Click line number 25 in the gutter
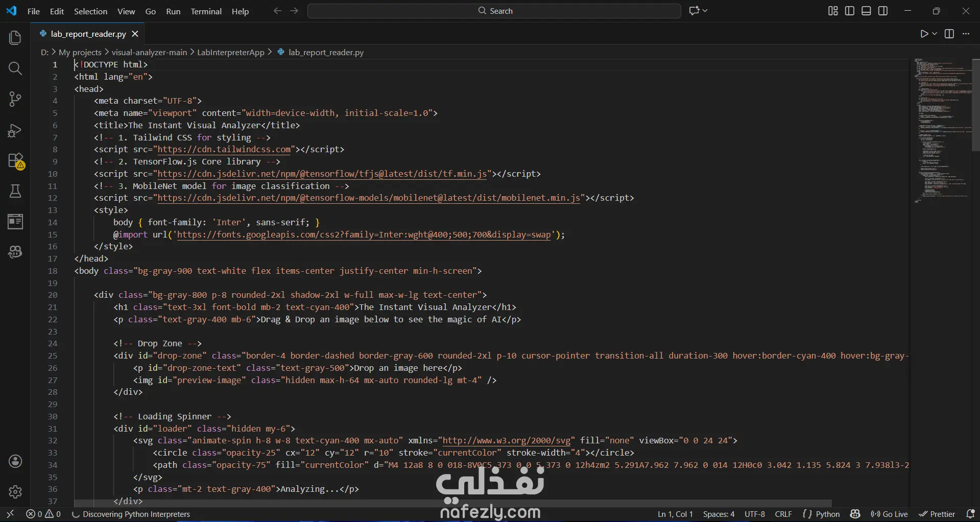The height and width of the screenshot is (522, 980). (x=53, y=356)
